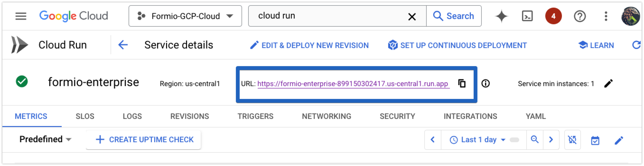Click the Search button
The image size is (644, 166).
click(x=454, y=16)
